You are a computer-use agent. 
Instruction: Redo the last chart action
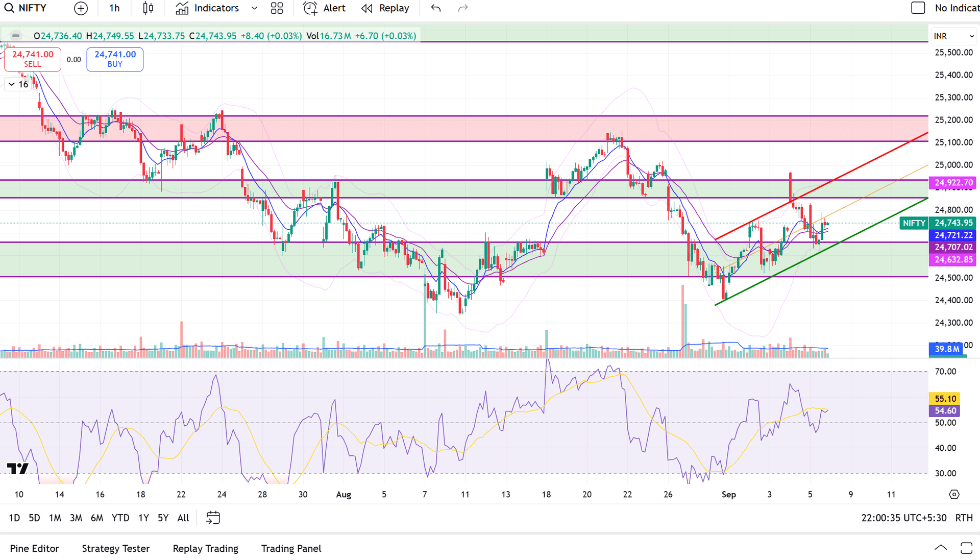(x=463, y=8)
